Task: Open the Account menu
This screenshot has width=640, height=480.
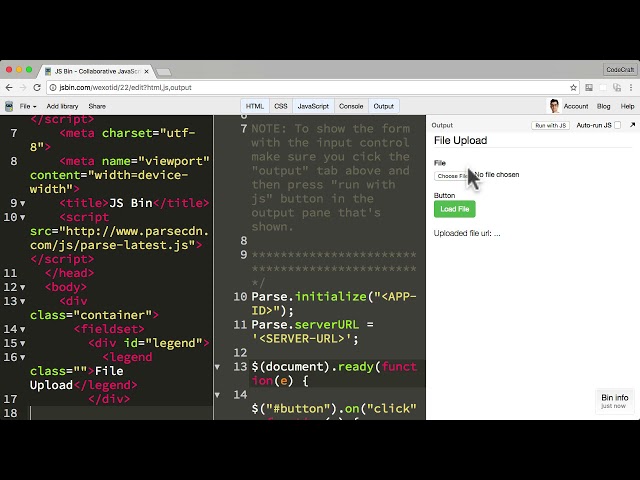Action: coord(576,106)
